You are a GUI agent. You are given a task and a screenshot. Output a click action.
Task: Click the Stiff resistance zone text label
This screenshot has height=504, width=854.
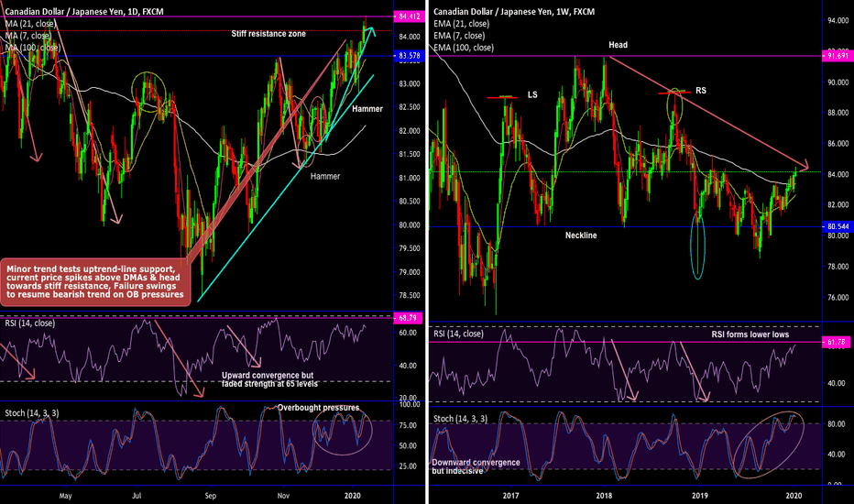(x=268, y=33)
